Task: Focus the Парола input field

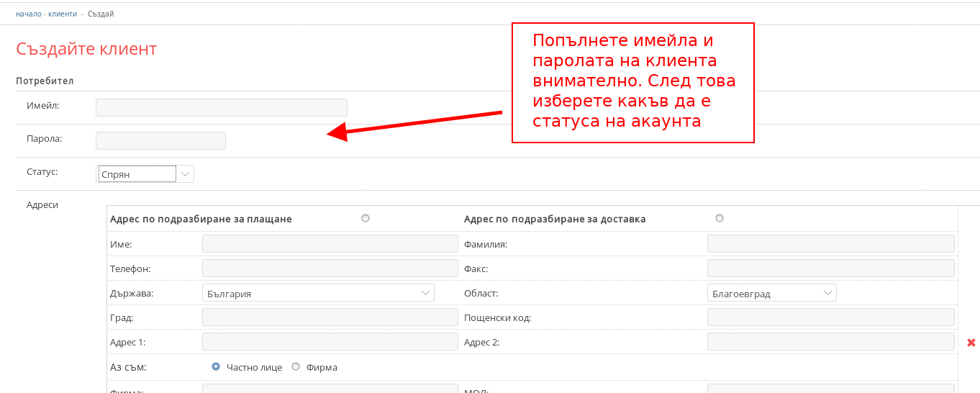Action: click(160, 140)
